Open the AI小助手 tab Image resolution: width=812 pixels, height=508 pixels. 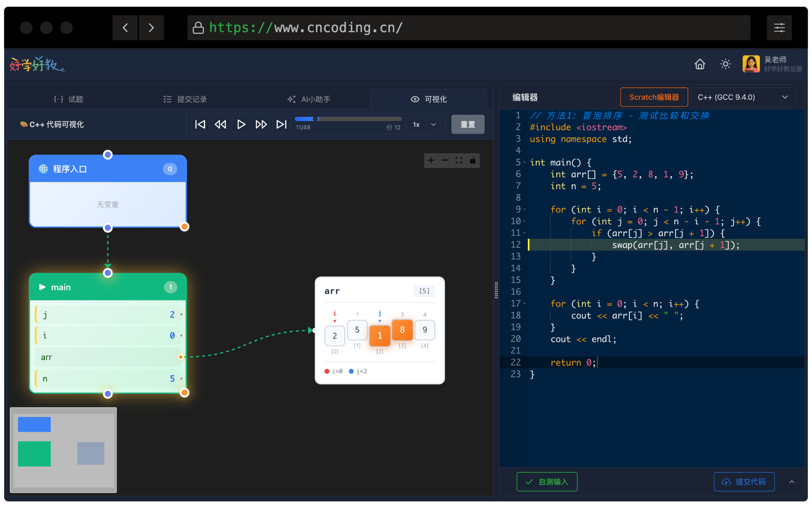tap(309, 99)
